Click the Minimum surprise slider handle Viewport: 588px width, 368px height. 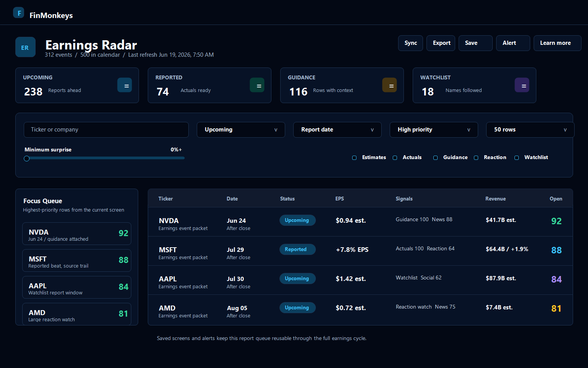[27, 159]
